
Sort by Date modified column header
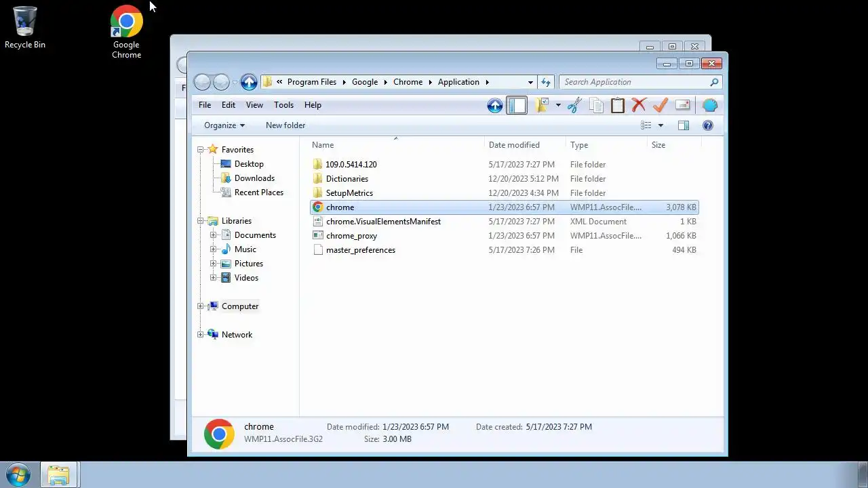(526, 145)
